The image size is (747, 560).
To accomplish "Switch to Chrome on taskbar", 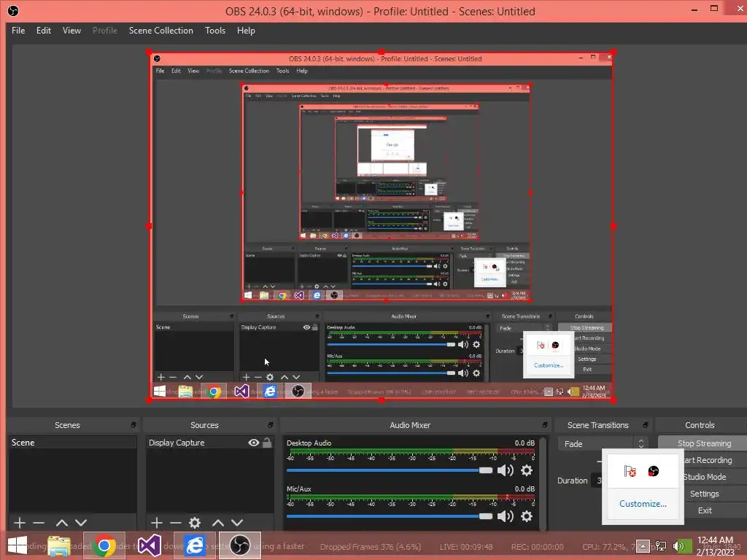I will coord(104,545).
